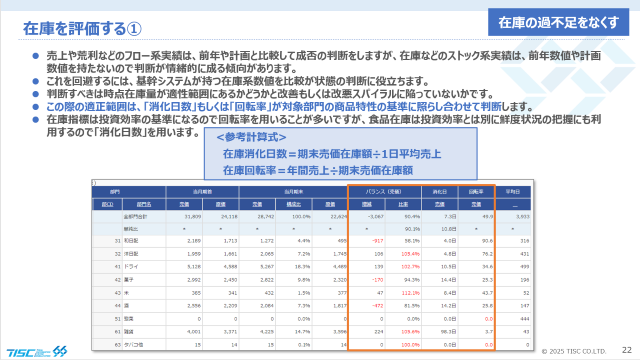
Task: Click the 部門名 column header link
Action: (144, 204)
